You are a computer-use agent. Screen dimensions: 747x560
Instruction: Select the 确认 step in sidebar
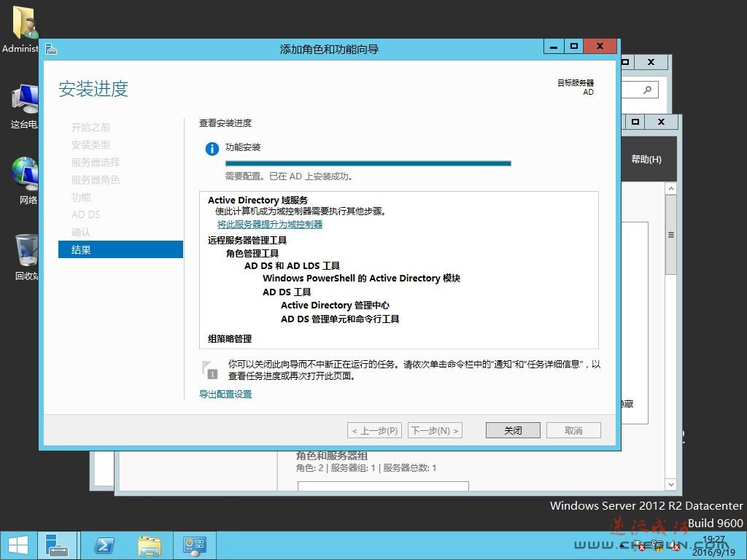pos(81,233)
